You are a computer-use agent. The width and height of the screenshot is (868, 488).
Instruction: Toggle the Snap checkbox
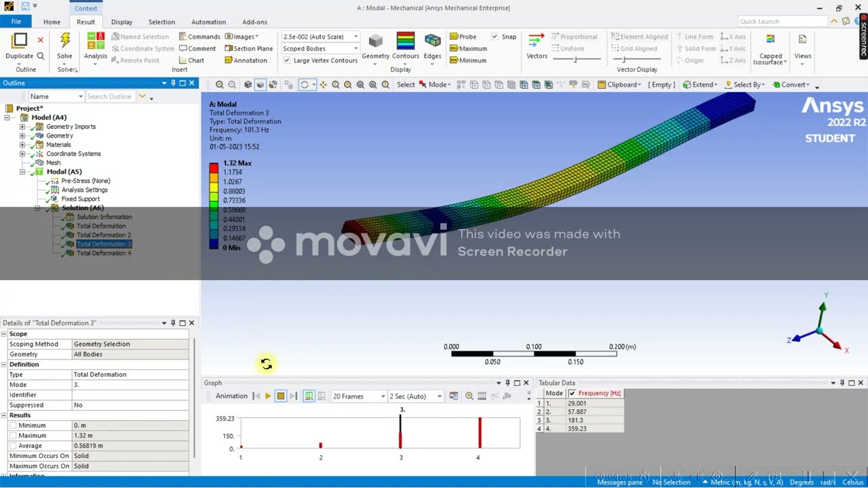[x=494, y=37]
